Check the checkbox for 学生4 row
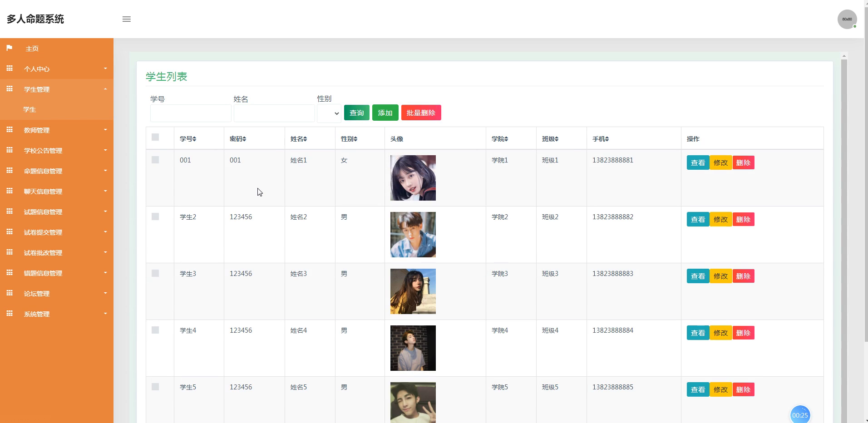Screen dimensions: 868x423 point(155,330)
